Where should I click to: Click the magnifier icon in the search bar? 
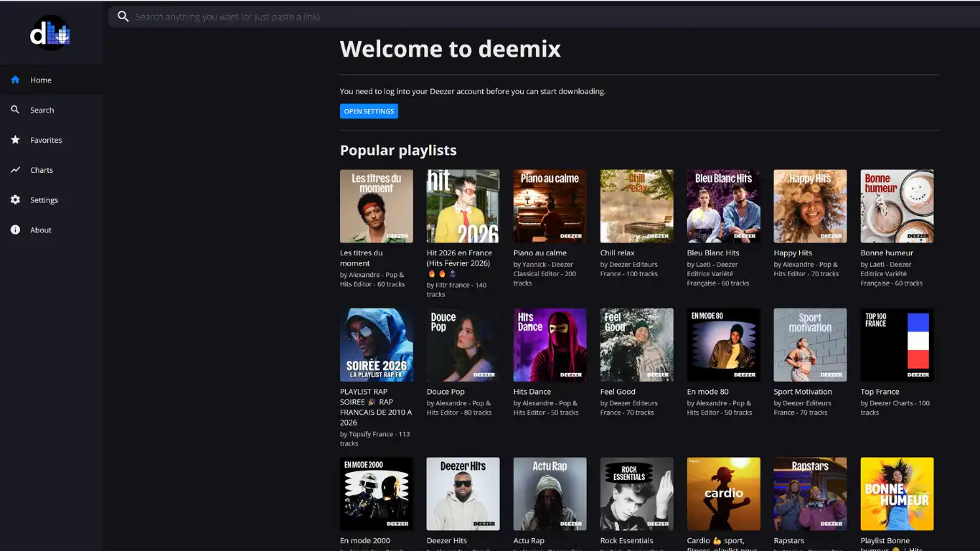(123, 16)
